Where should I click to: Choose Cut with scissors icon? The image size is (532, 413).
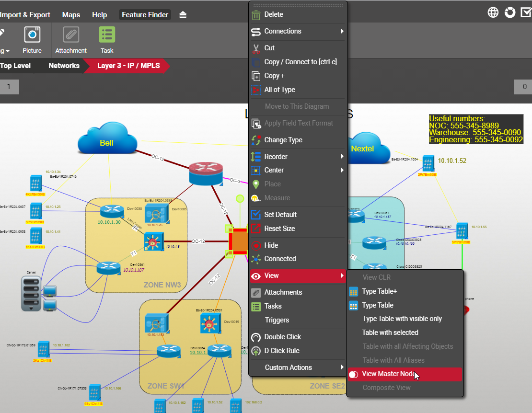click(269, 48)
